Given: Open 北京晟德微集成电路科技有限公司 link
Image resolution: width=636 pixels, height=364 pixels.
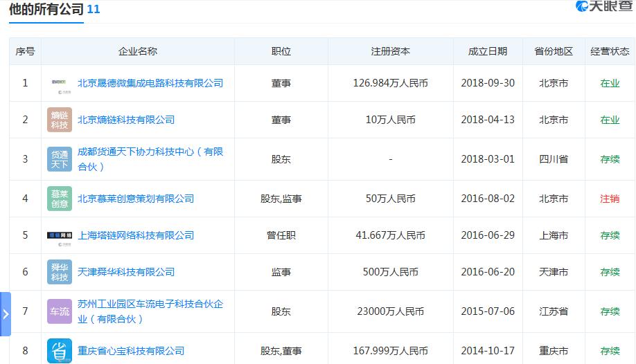Looking at the screenshot, I should tap(150, 83).
